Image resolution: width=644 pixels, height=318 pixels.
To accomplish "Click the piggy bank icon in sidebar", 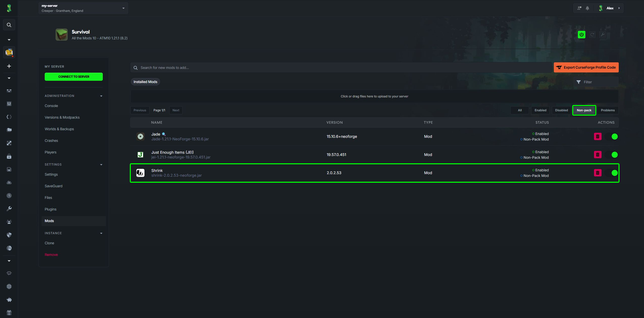I will (9, 300).
